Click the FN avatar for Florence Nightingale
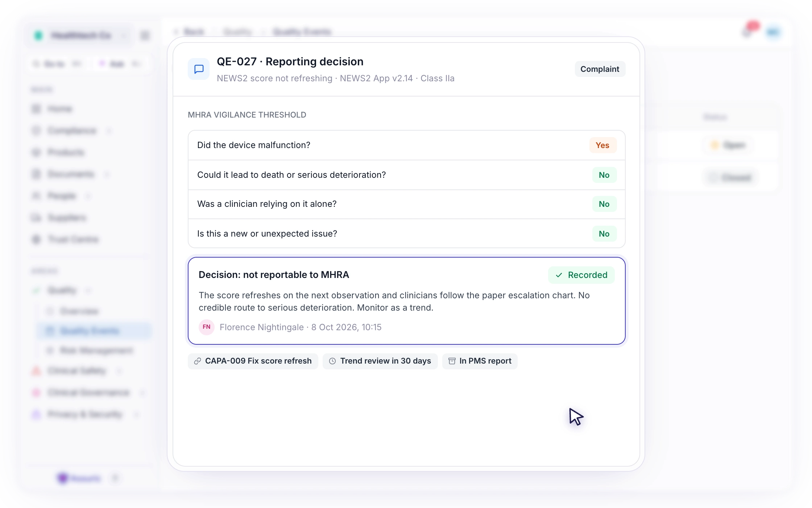The image size is (812, 508). [x=207, y=327]
